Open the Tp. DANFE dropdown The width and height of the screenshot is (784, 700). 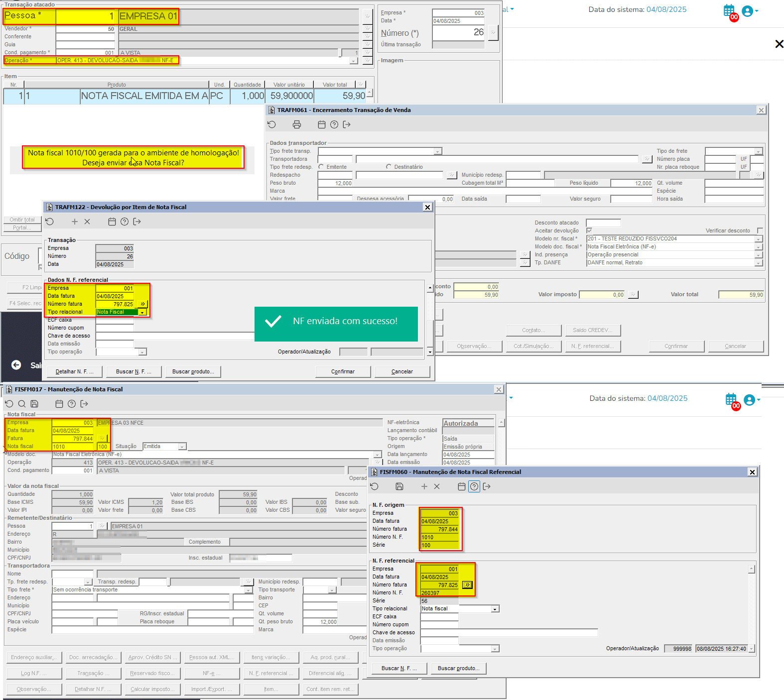(758, 263)
